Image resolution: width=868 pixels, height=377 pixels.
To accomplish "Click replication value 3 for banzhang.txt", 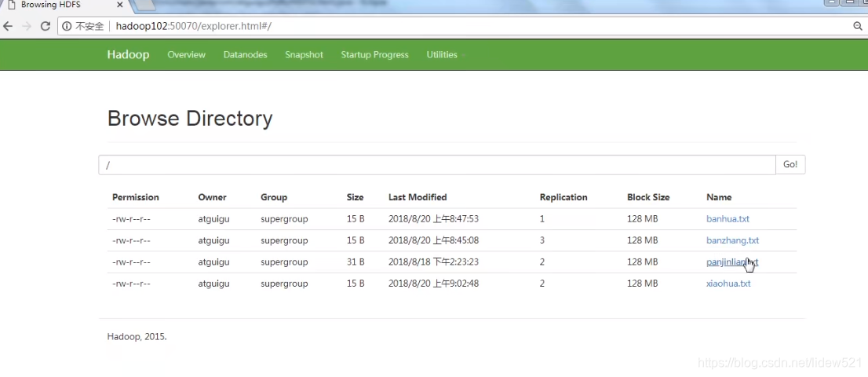I will tap(542, 240).
